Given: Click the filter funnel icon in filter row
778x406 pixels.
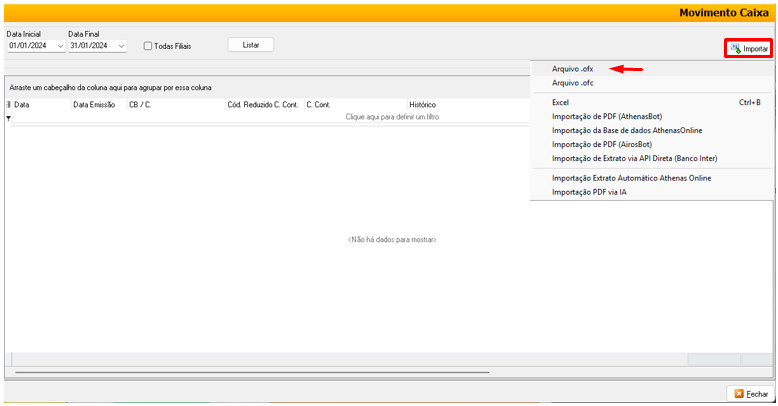Looking at the screenshot, I should click(x=8, y=118).
